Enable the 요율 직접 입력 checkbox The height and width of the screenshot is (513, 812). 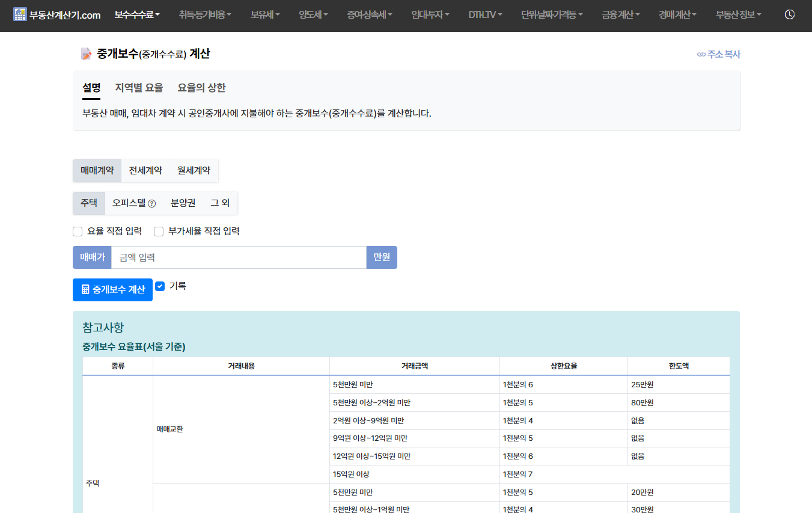[78, 231]
